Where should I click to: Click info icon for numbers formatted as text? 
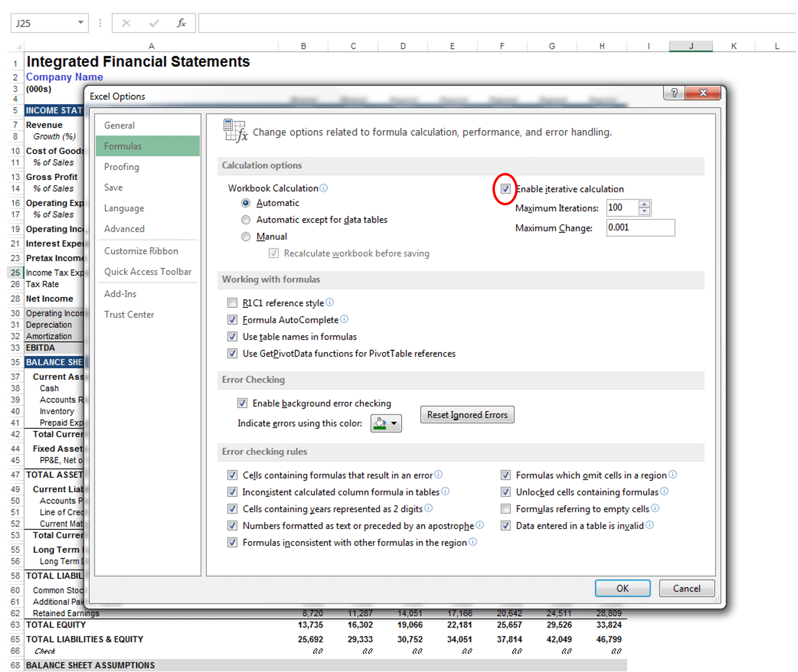[480, 525]
